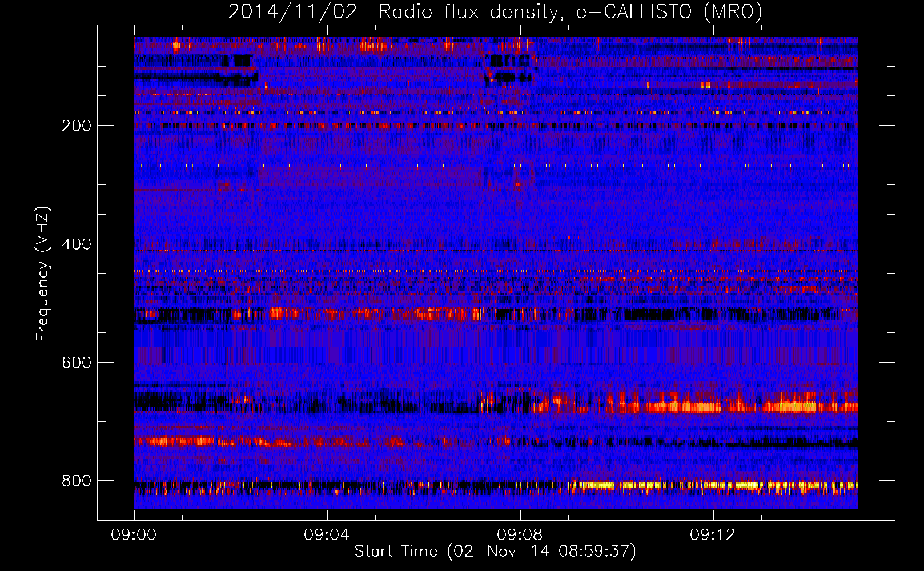Click the 600 frequency tick label
The image size is (924, 571).
click(77, 363)
